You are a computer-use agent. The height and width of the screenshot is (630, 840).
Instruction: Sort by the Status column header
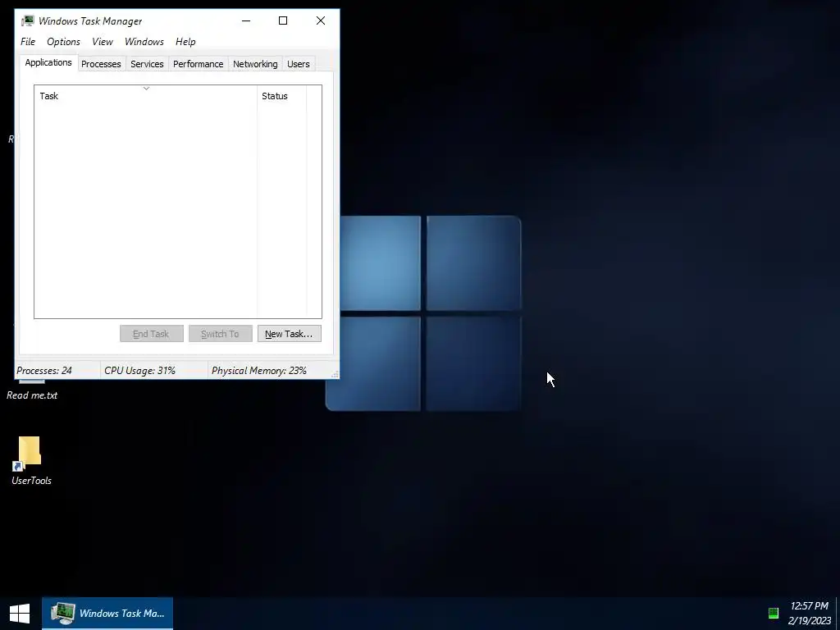(282, 96)
